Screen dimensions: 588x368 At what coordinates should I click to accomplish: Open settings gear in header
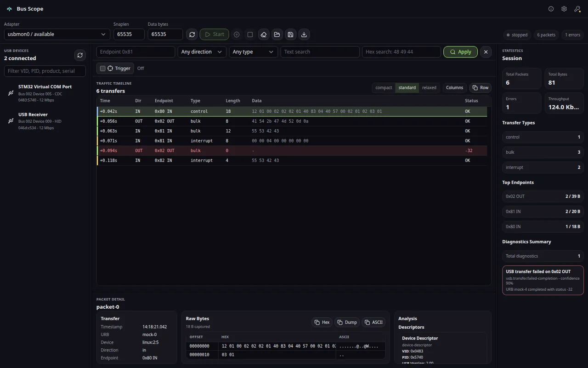coord(564,9)
